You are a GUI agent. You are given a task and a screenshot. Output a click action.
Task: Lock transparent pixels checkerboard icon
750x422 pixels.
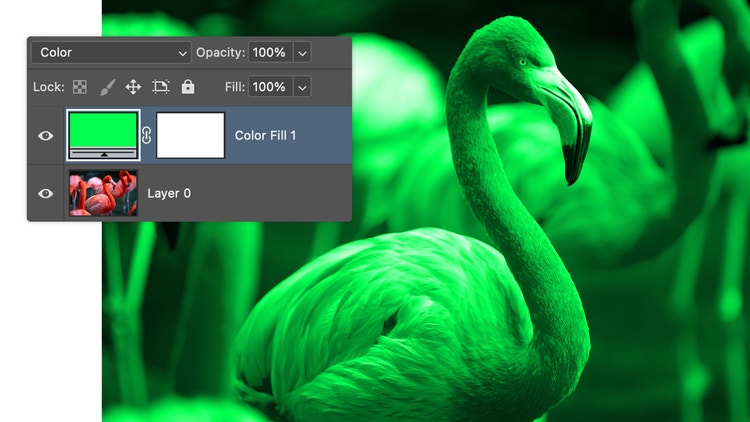pos(79,87)
